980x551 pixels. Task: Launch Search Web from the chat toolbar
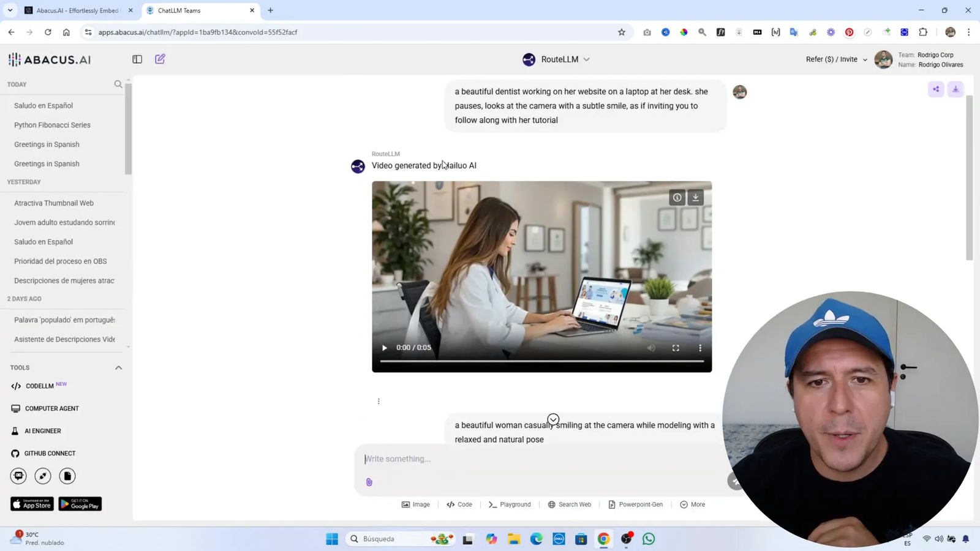(x=569, y=504)
